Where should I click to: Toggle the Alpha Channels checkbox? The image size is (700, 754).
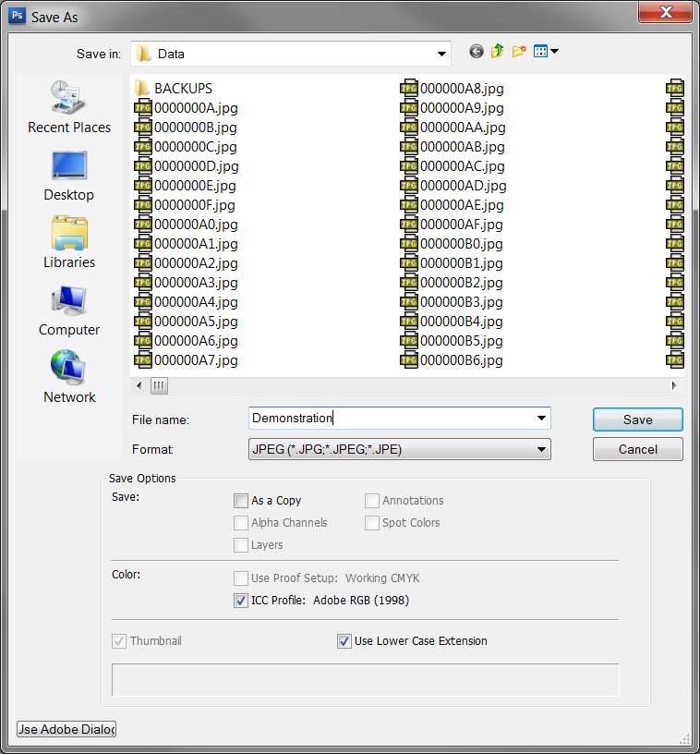pyautogui.click(x=241, y=523)
